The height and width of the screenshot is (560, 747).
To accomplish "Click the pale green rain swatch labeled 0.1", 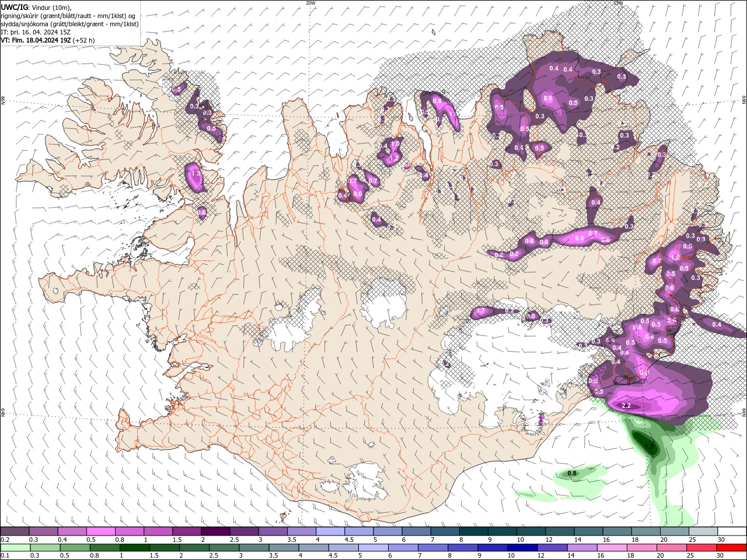I will (x=15, y=548).
